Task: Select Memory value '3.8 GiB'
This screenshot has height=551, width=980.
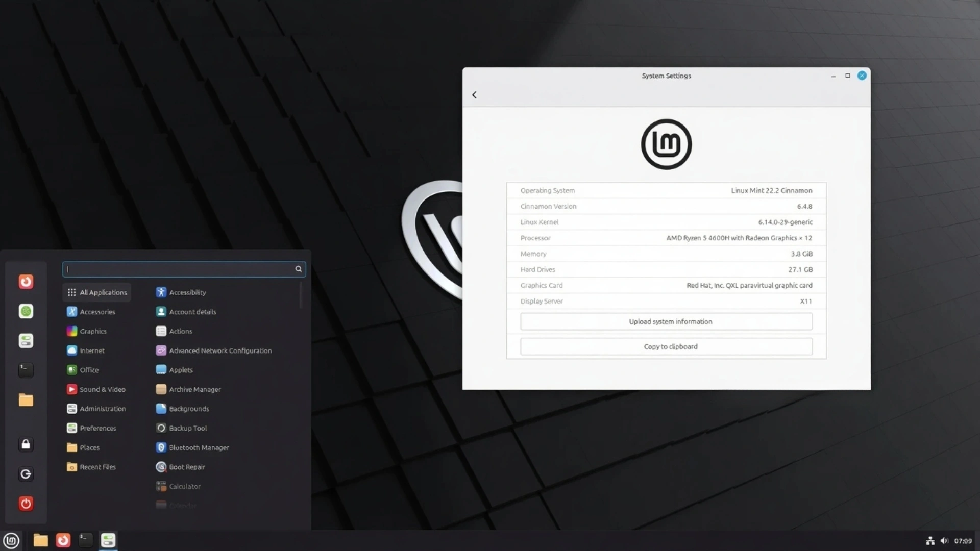Action: pos(801,254)
